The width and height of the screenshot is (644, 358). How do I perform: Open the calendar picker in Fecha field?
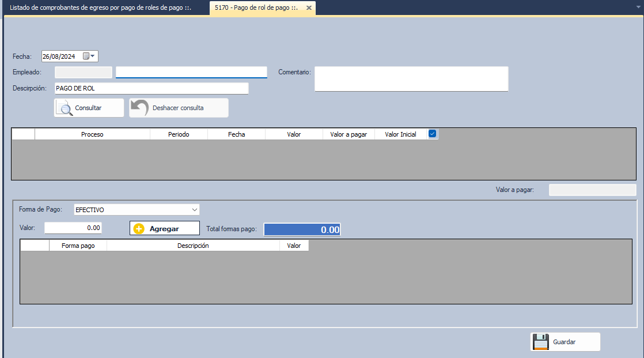coord(89,56)
